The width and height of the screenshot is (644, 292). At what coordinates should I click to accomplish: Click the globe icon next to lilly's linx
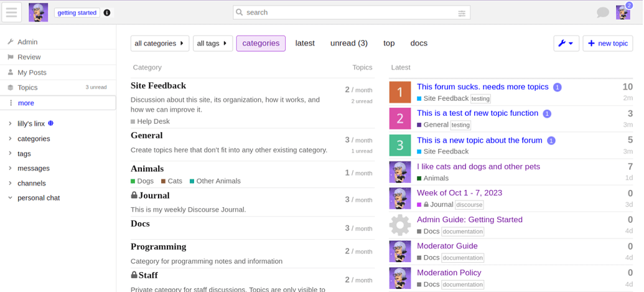click(51, 123)
